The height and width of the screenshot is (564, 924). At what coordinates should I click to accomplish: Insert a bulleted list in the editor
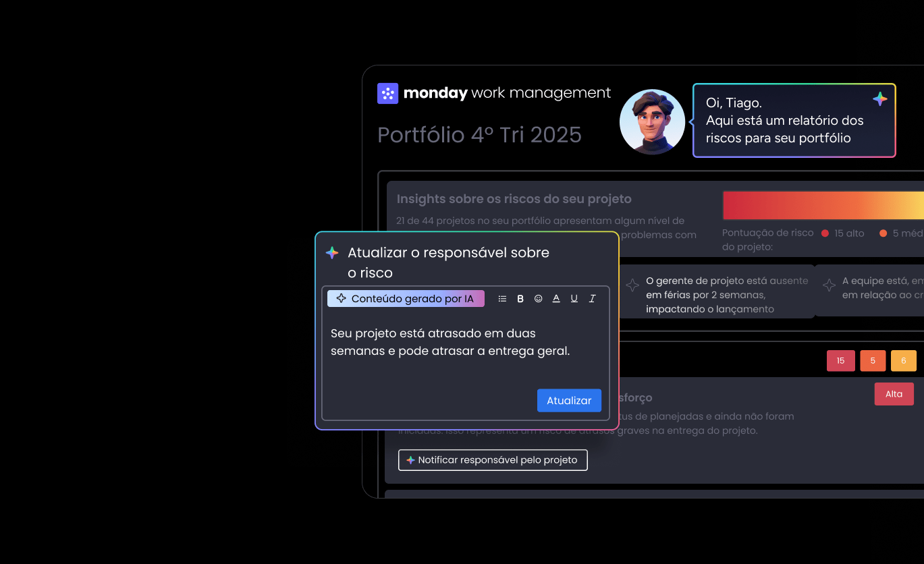502,299
